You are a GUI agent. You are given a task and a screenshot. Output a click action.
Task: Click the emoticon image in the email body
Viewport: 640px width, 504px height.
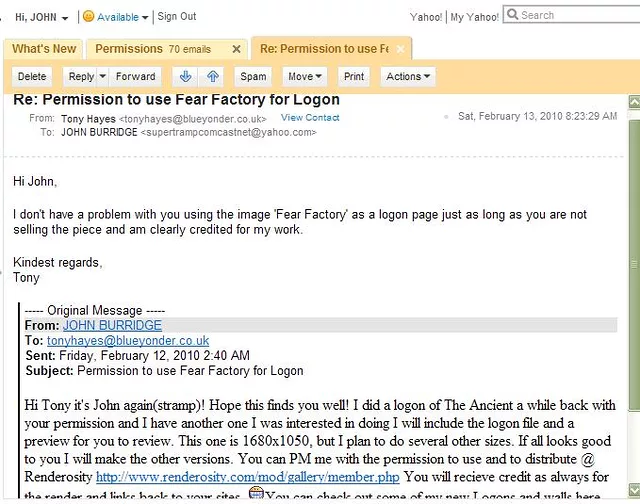point(256,492)
